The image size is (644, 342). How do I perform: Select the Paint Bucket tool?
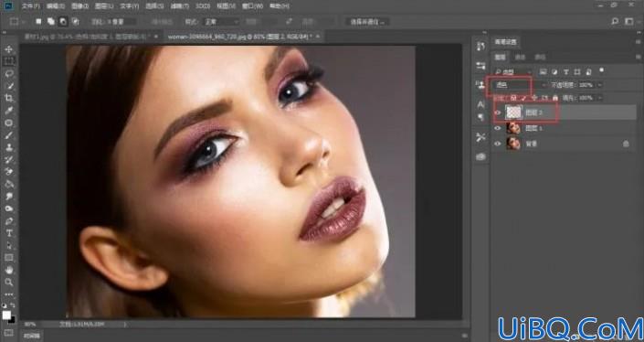pyautogui.click(x=8, y=184)
